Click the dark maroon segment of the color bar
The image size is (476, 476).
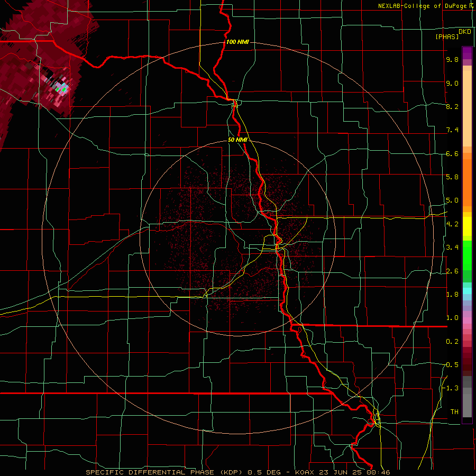point(467,361)
